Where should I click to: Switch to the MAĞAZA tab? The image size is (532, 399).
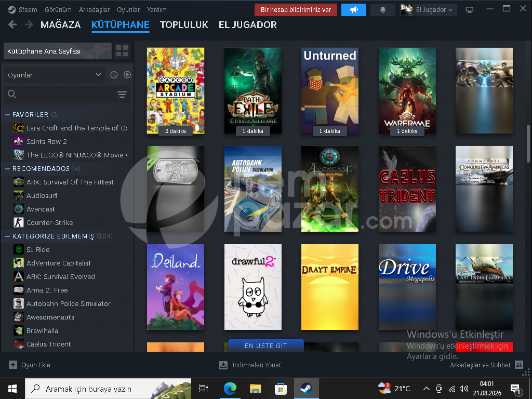tap(60, 25)
